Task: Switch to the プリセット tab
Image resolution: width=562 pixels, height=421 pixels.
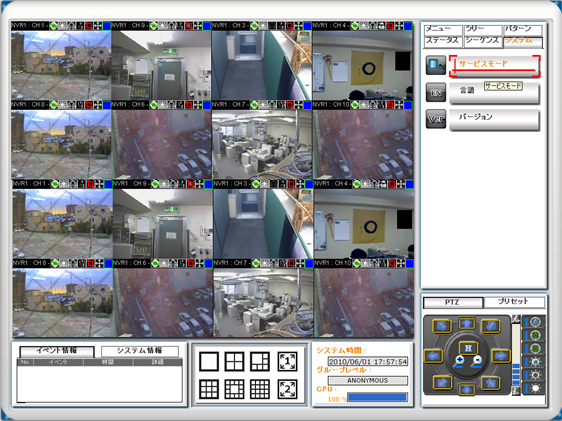Action: pyautogui.click(x=514, y=302)
